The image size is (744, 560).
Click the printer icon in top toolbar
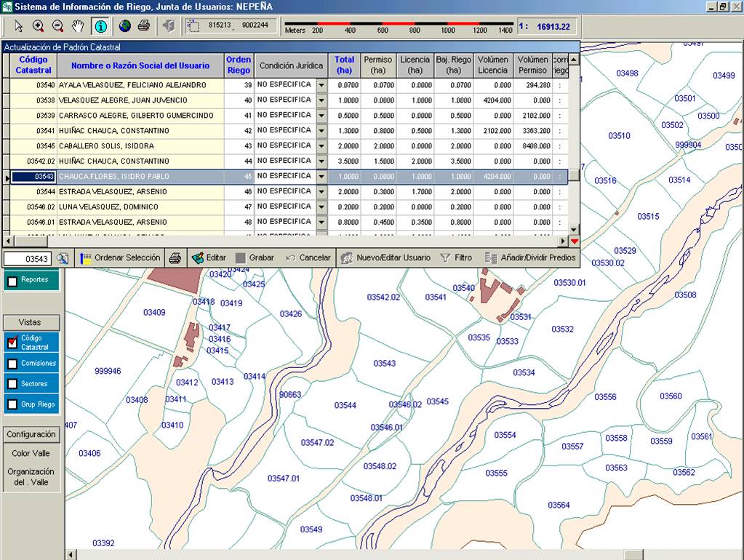[144, 26]
